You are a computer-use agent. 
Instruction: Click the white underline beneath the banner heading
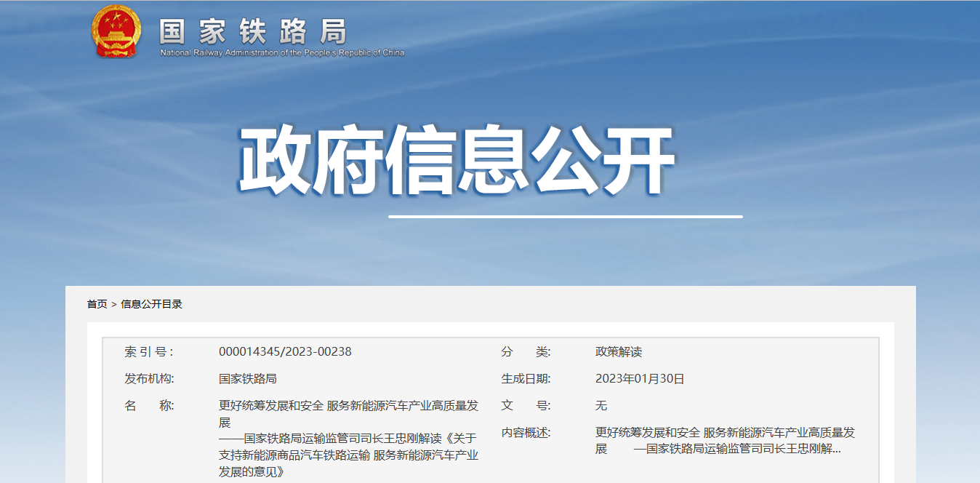[565, 216]
